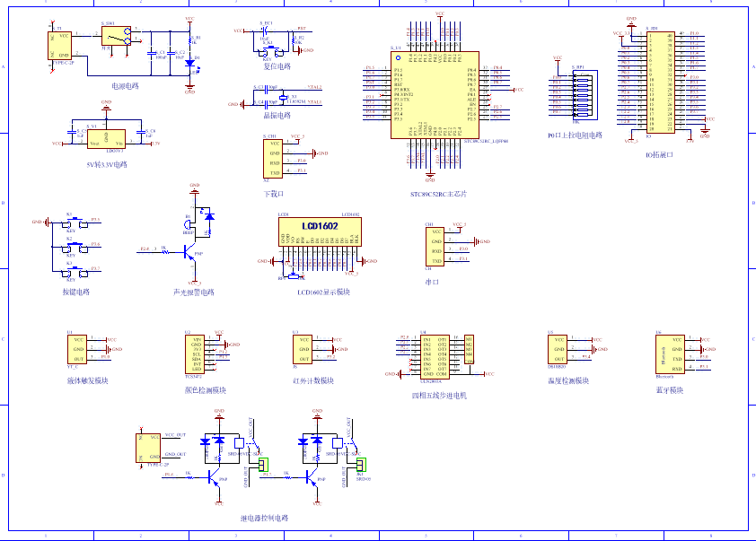This screenshot has height=541, width=756.
Task: Click the ULN2003A stepper motor driver
Action: click(x=435, y=357)
